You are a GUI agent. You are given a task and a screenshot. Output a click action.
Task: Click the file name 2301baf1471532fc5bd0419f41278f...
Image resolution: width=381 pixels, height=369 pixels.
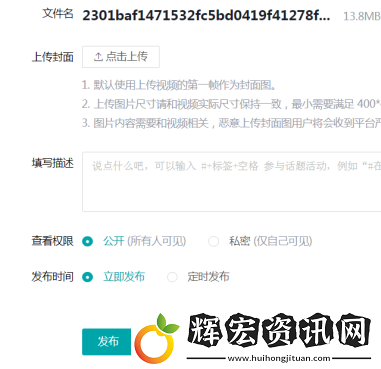tap(206, 15)
